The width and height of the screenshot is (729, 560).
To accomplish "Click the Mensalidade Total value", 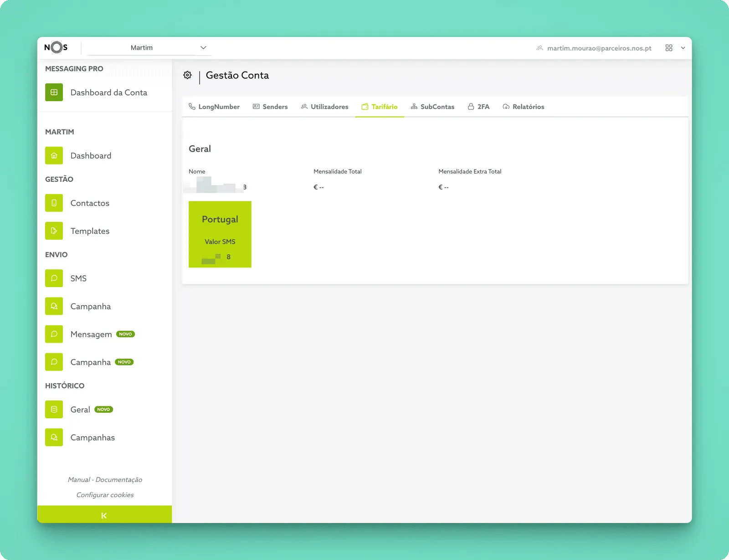I will [318, 187].
